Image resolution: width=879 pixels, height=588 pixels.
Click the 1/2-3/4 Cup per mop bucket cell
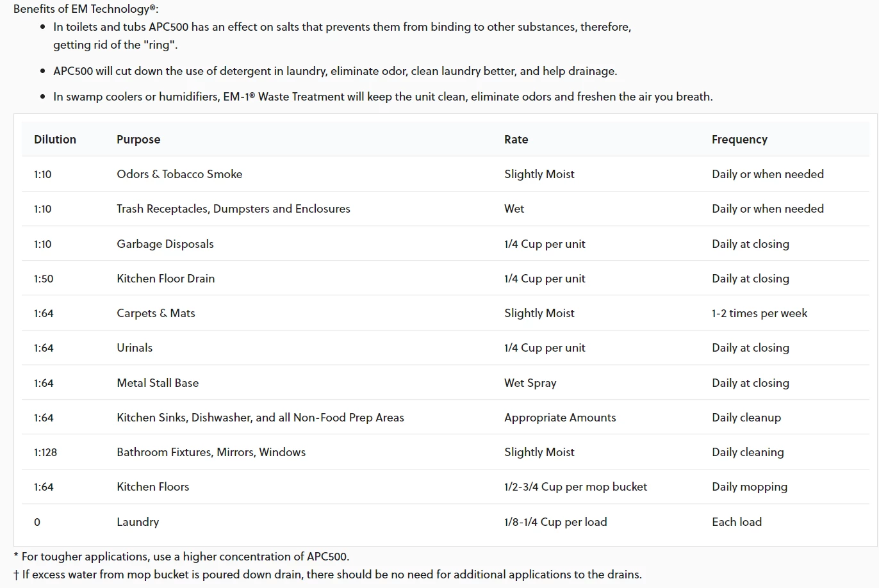coord(575,487)
